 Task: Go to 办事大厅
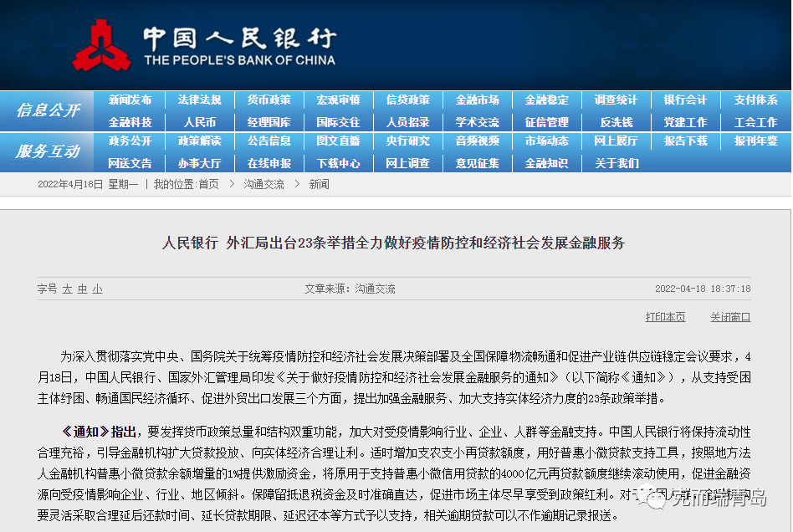pos(199,163)
